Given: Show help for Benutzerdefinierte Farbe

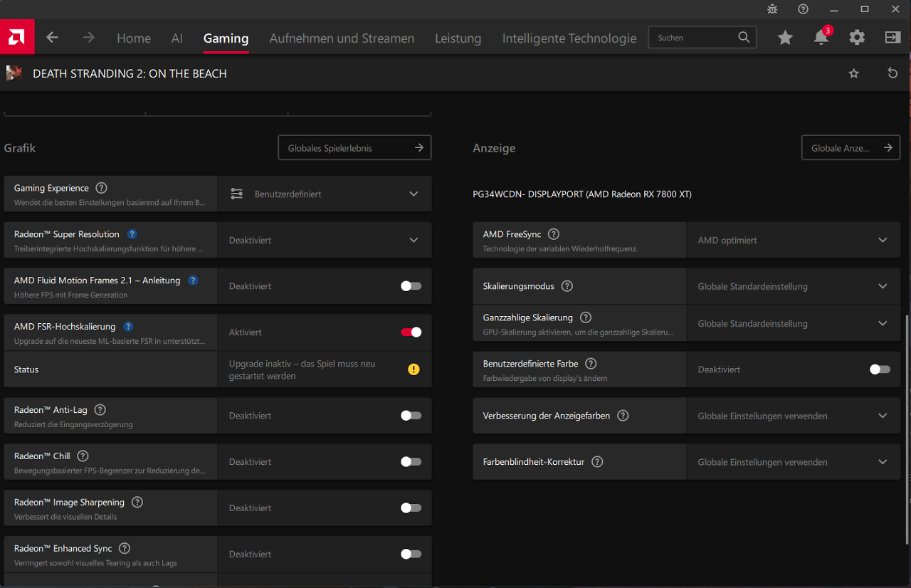Looking at the screenshot, I should click(x=591, y=364).
